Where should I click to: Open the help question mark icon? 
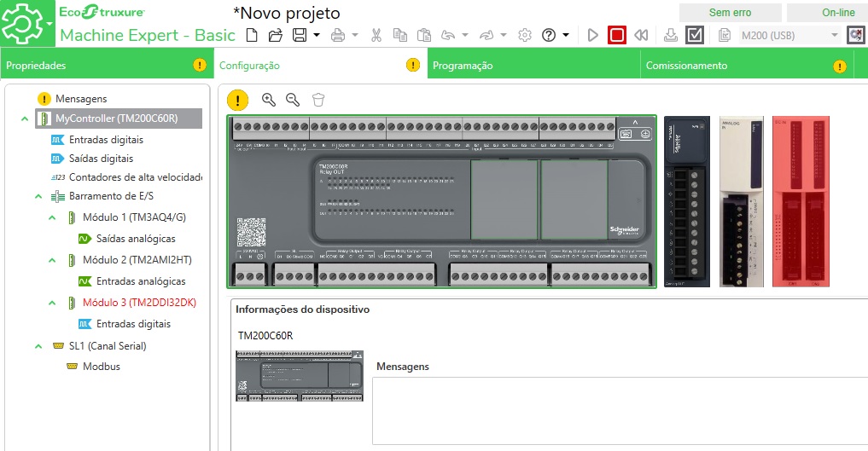point(549,35)
